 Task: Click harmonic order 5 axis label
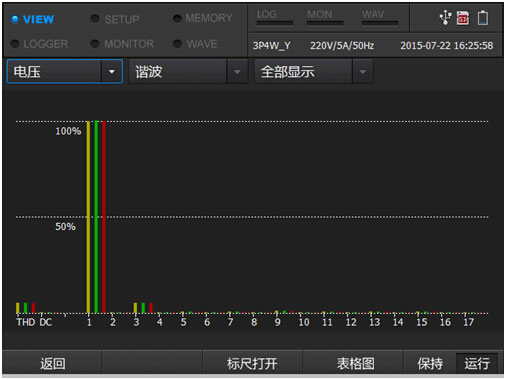tap(183, 322)
